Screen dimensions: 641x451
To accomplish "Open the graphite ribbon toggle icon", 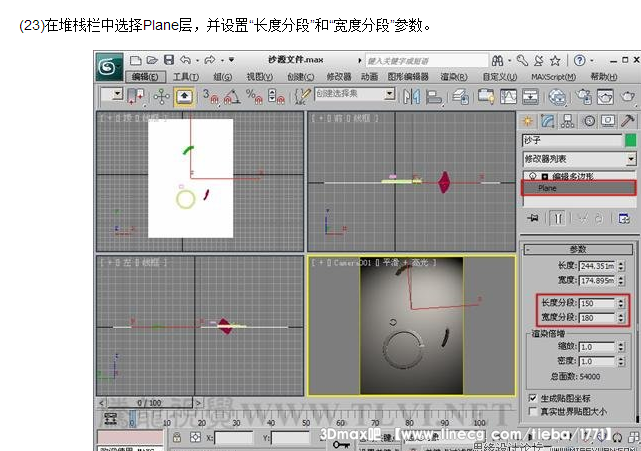I will pyautogui.click(x=486, y=97).
